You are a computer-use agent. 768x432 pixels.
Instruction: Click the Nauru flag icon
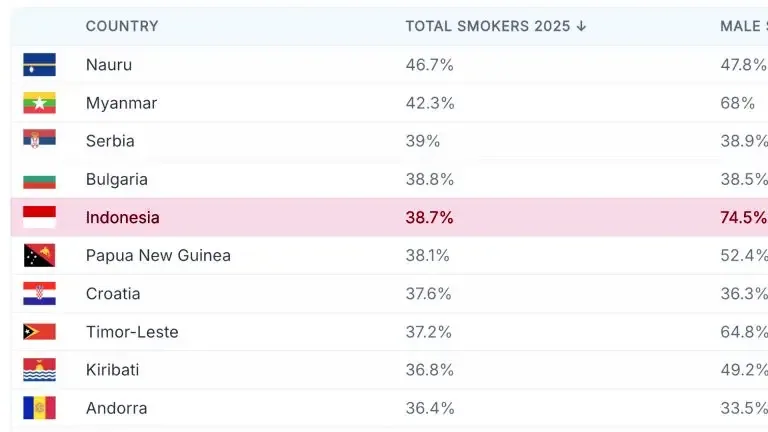tap(39, 65)
